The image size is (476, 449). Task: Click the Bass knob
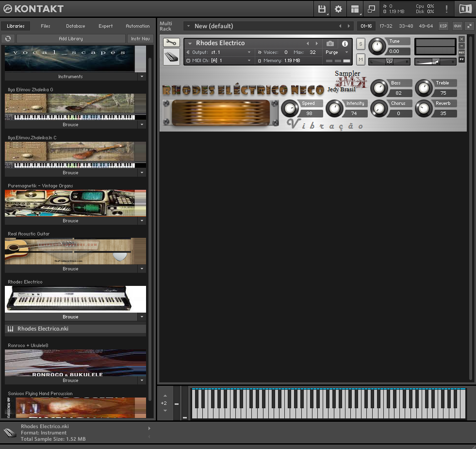click(379, 88)
